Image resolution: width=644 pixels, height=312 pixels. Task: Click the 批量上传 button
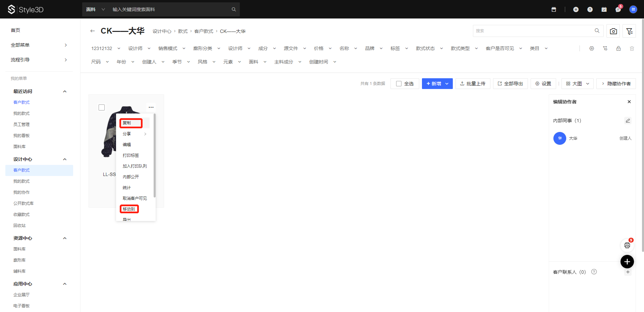click(473, 84)
